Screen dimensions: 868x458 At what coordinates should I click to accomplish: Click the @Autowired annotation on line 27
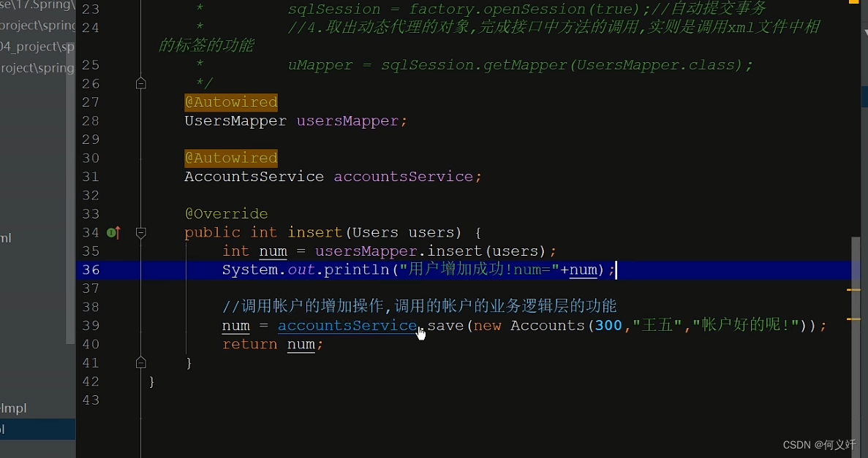[x=231, y=102]
